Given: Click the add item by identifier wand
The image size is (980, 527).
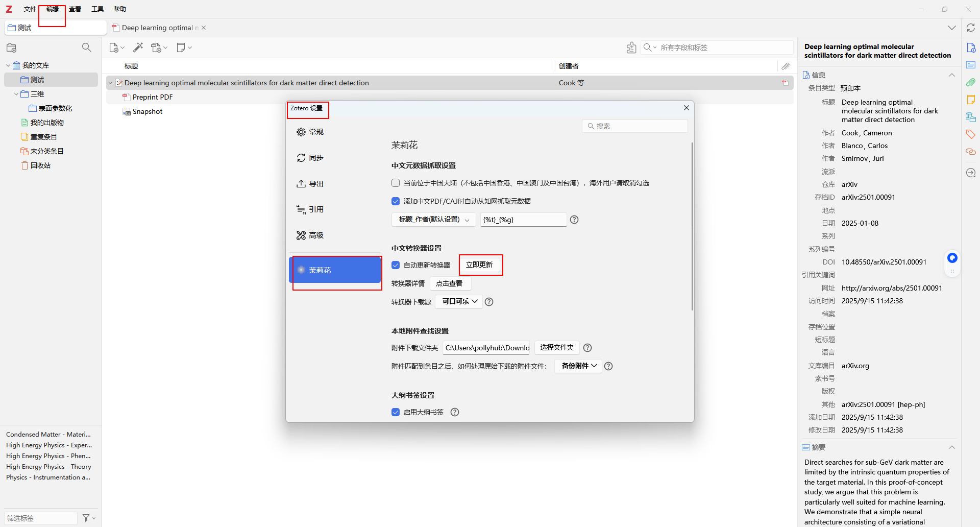Looking at the screenshot, I should pyautogui.click(x=138, y=47).
